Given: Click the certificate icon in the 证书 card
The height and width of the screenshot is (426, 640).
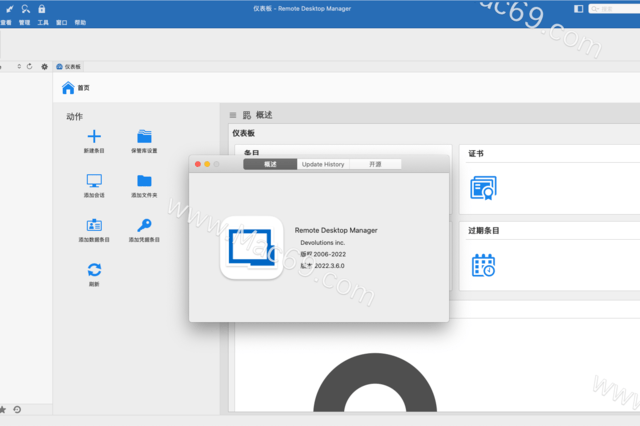Looking at the screenshot, I should (x=483, y=188).
